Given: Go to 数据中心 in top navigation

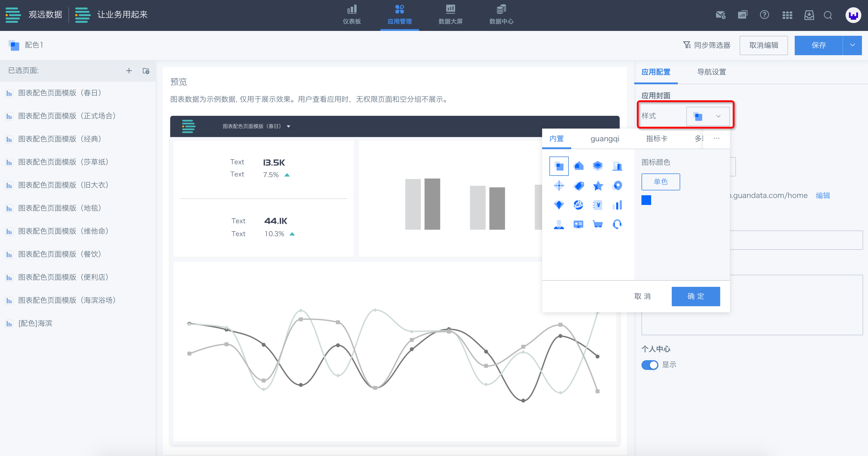Looking at the screenshot, I should point(501,15).
